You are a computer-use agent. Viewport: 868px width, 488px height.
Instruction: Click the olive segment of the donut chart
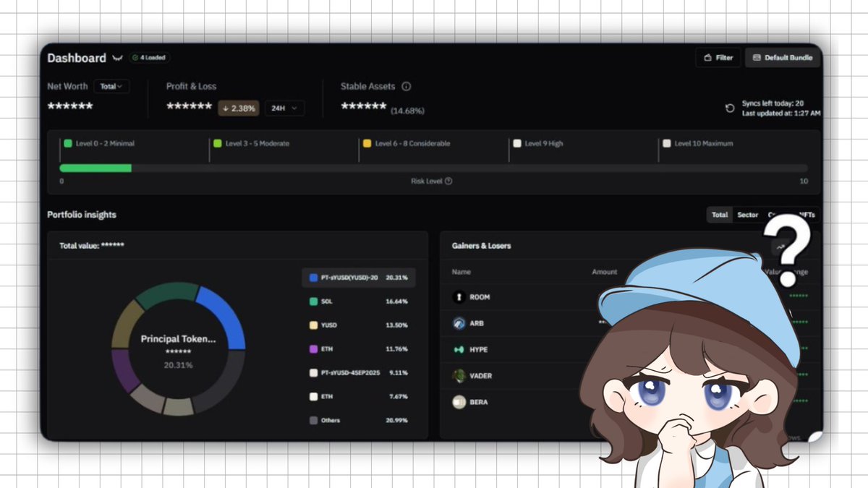(x=127, y=325)
